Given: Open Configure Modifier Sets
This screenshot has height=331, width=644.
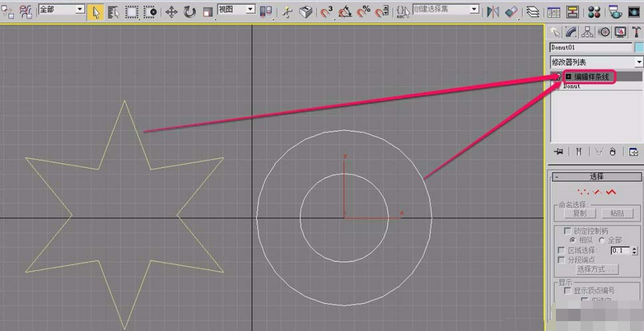Looking at the screenshot, I should (x=633, y=152).
